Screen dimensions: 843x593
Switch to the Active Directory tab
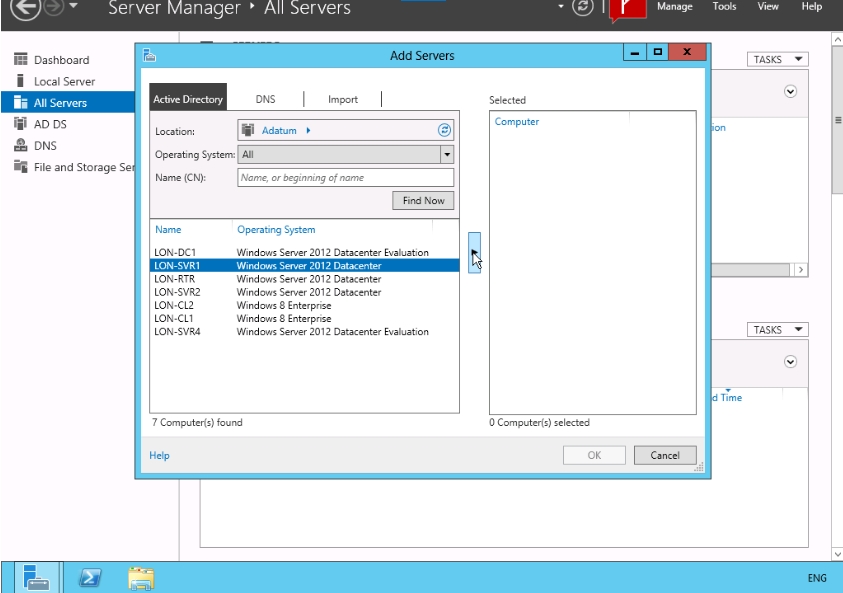(x=188, y=97)
